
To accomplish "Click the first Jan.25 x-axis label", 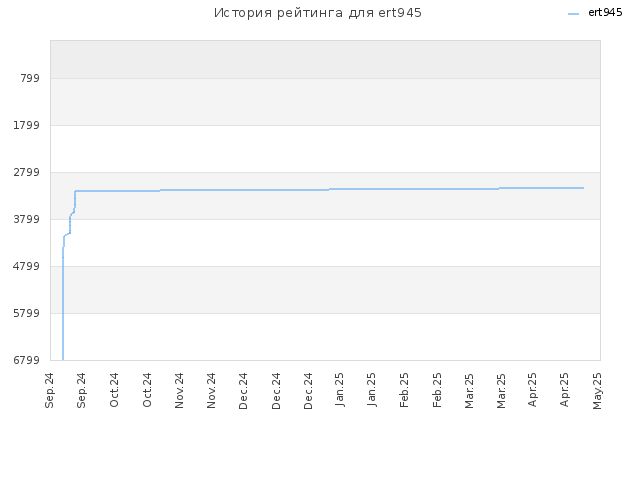I will tap(339, 390).
